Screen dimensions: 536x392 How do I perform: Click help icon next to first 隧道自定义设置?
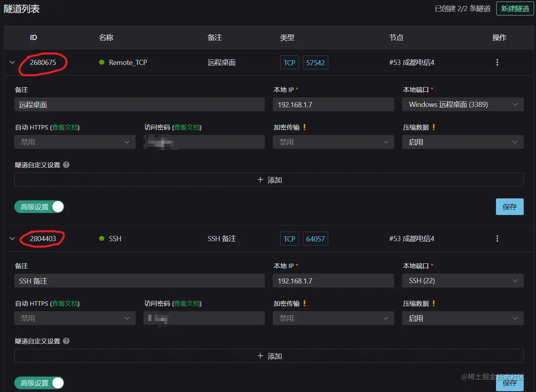click(x=66, y=165)
